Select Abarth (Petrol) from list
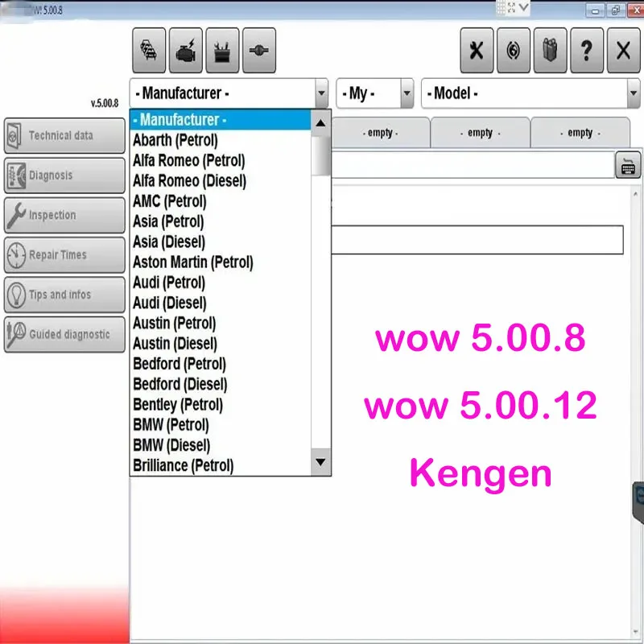The image size is (644, 644). tap(221, 140)
